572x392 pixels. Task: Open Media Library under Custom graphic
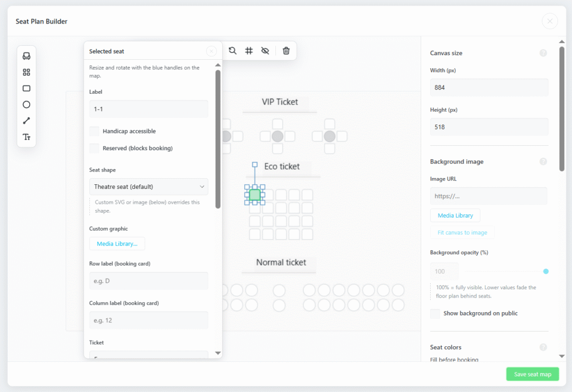pos(117,243)
